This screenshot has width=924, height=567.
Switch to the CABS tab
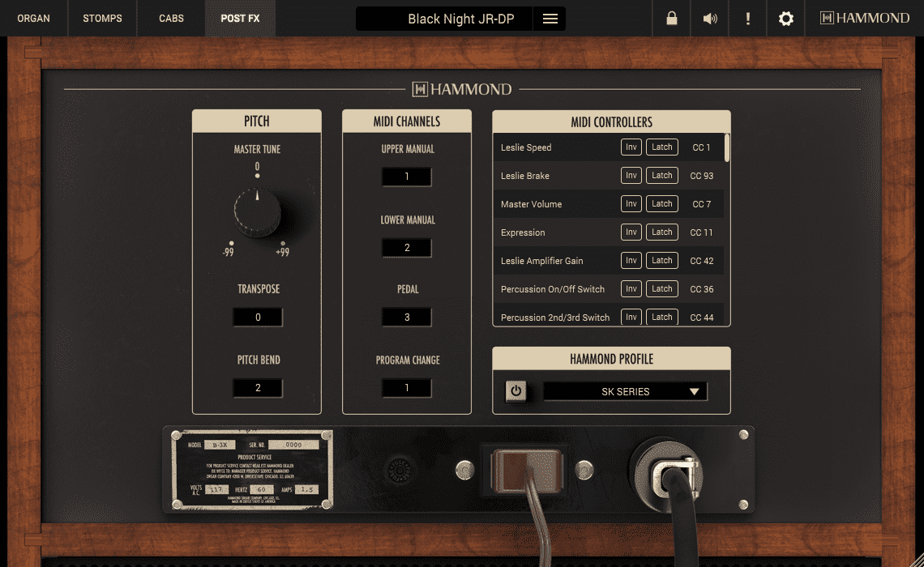(x=172, y=19)
